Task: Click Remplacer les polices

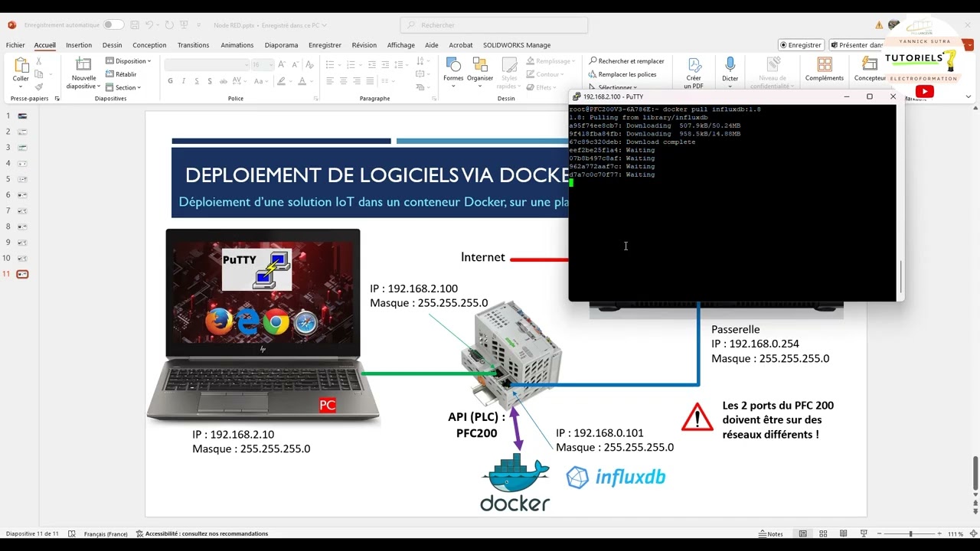Action: pos(622,74)
